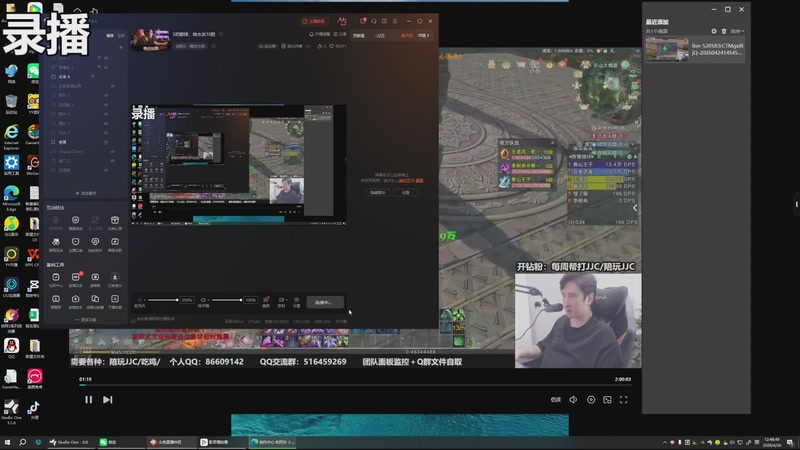Open the 排序 sort dropdown in the playlist

pyautogui.click(x=737, y=31)
